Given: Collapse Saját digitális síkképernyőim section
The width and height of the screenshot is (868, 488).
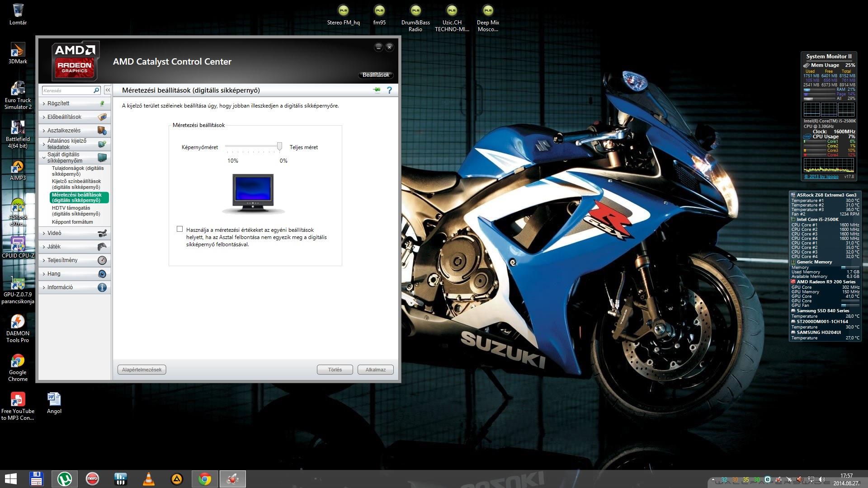Looking at the screenshot, I should 63,157.
